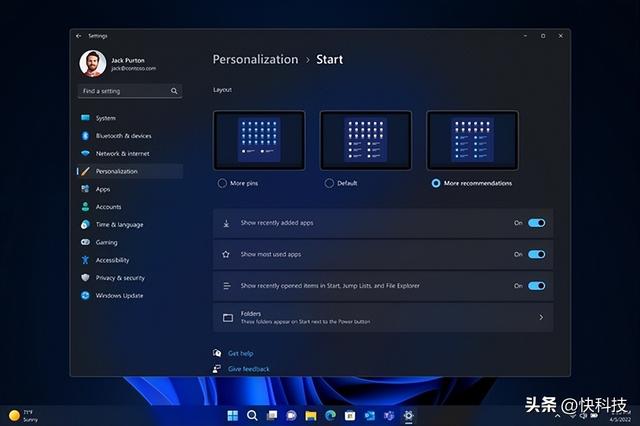Open the weather widget showing Sunny
Screen dimensions: 640x426
[23, 415]
